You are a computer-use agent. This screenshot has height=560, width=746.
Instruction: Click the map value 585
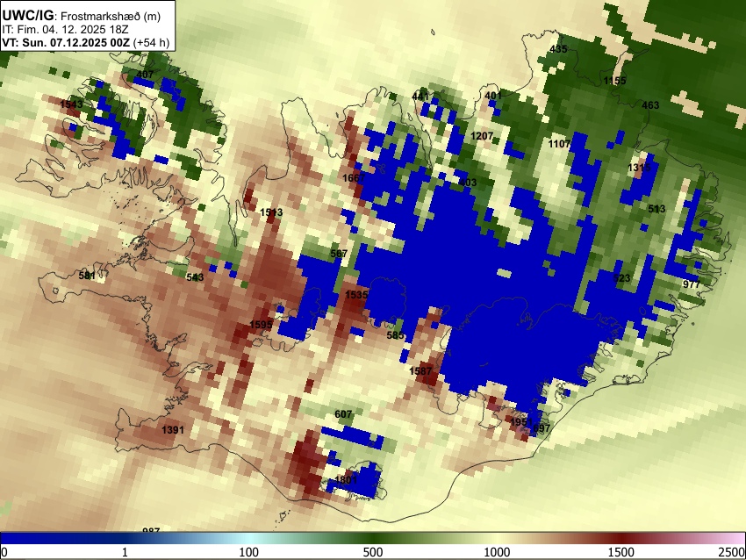point(395,335)
